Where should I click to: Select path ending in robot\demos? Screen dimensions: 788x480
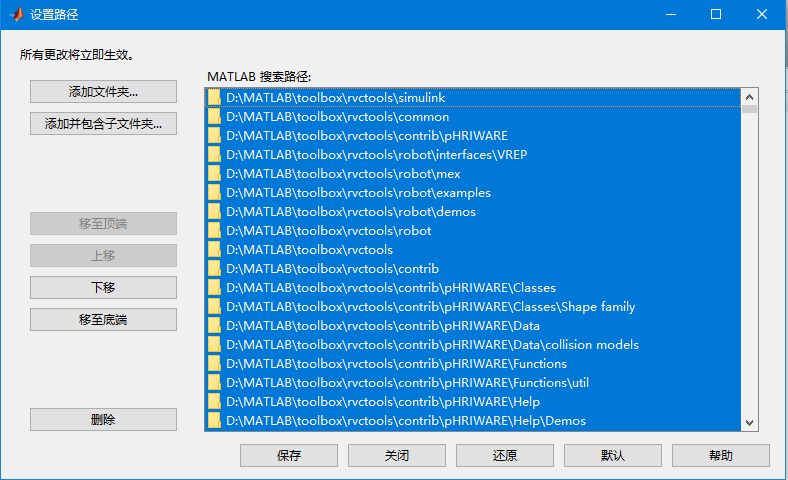[473, 212]
